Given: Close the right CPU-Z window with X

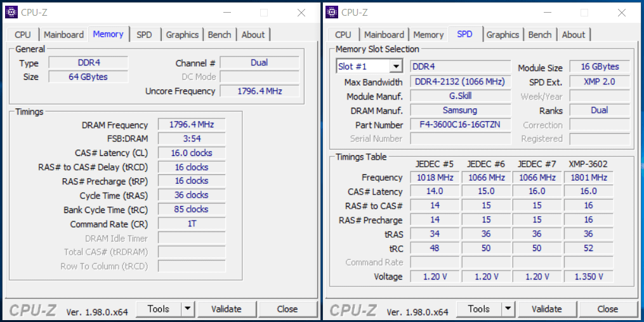Looking at the screenshot, I should (x=622, y=13).
